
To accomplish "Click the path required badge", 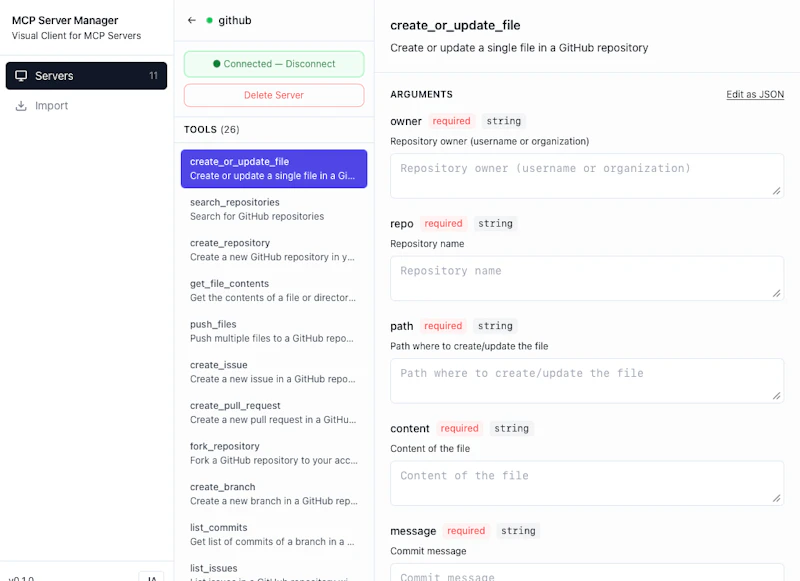I will point(443,326).
